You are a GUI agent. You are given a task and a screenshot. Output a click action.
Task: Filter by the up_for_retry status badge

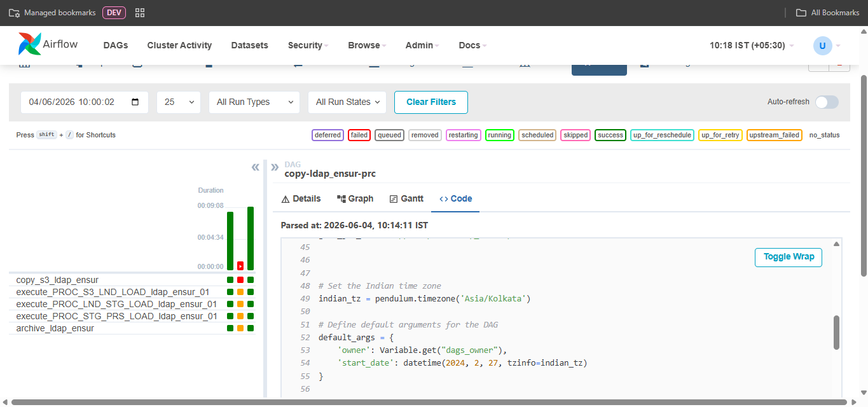pyautogui.click(x=720, y=135)
